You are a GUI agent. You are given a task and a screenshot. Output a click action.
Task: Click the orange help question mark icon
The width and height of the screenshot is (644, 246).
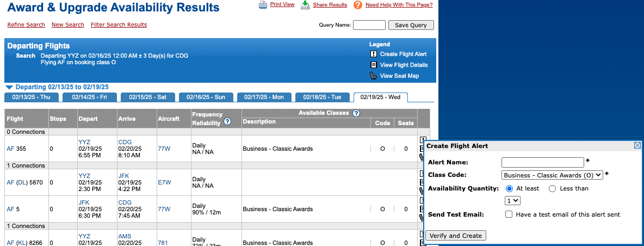pos(357,5)
